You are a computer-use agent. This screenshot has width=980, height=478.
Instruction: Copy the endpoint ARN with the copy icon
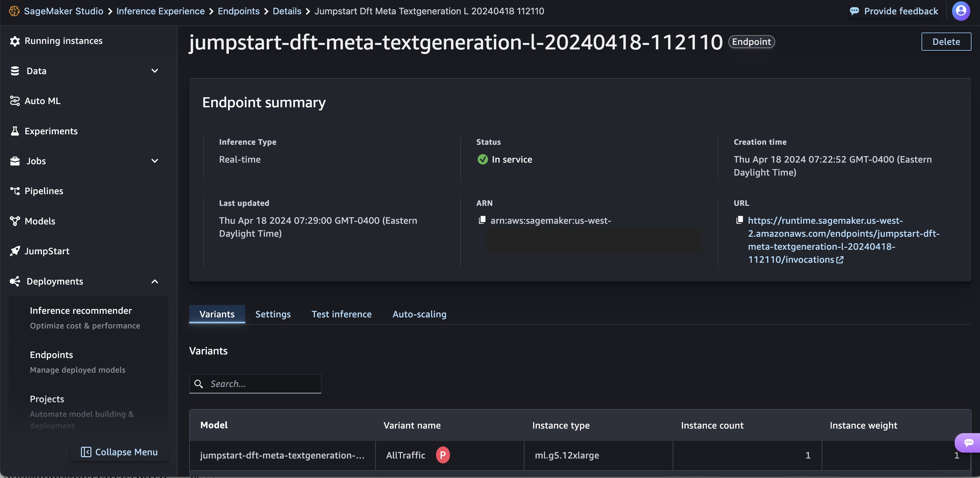click(x=482, y=220)
